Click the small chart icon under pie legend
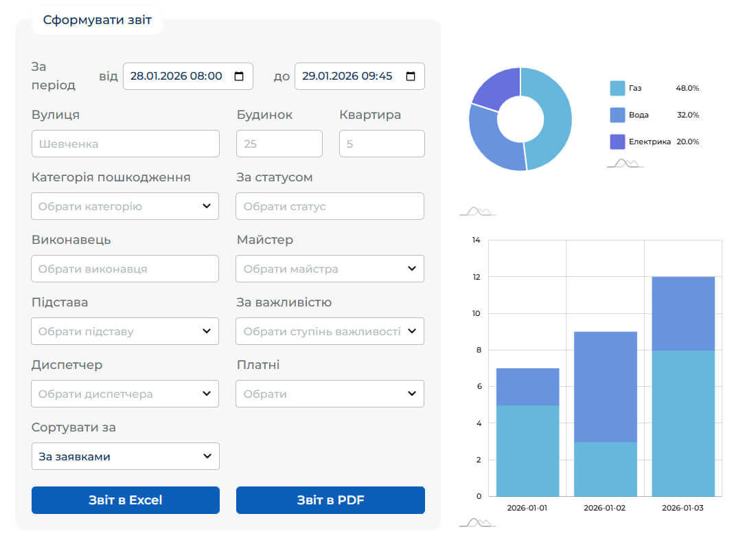This screenshot has height=538, width=756. (625, 164)
